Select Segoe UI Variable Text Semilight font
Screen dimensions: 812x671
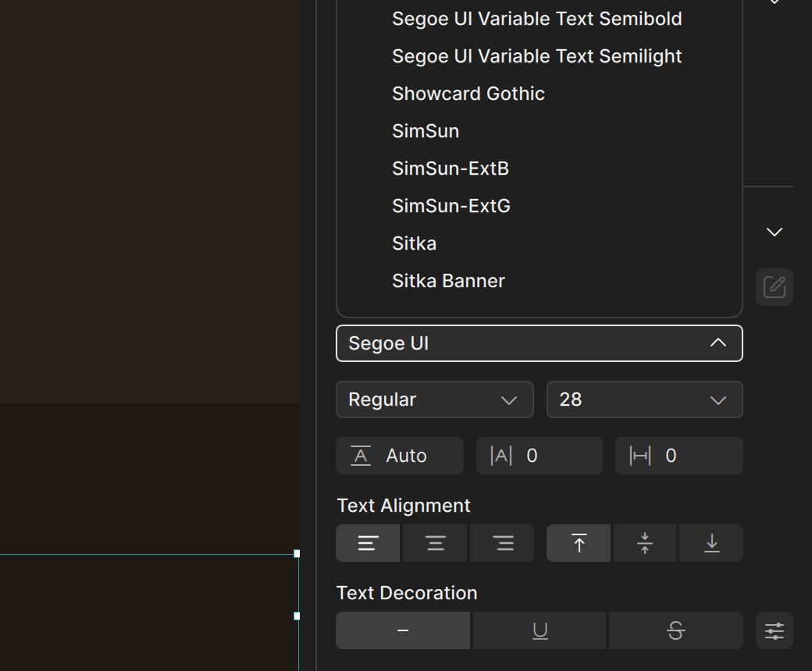(x=539, y=56)
